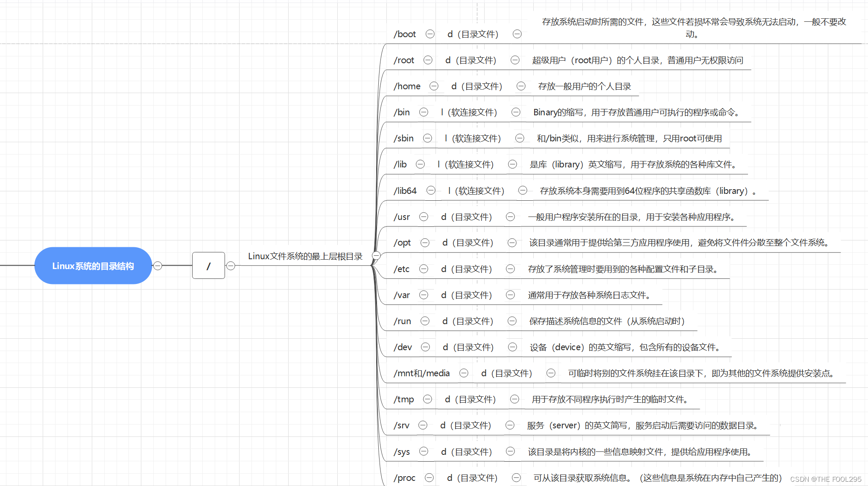
Task: Collapse the /home node branch
Action: point(434,86)
